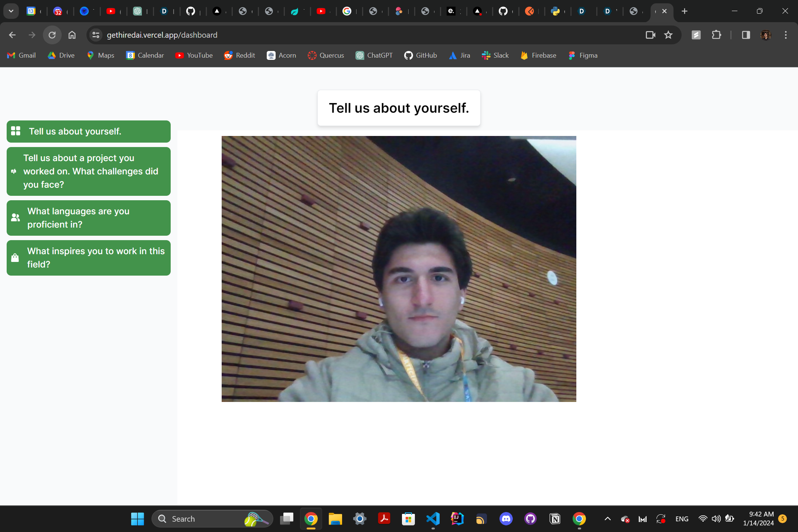The image size is (798, 532).
Task: Click the grid icon beside 'Tell us about yourself'
Action: tap(16, 131)
